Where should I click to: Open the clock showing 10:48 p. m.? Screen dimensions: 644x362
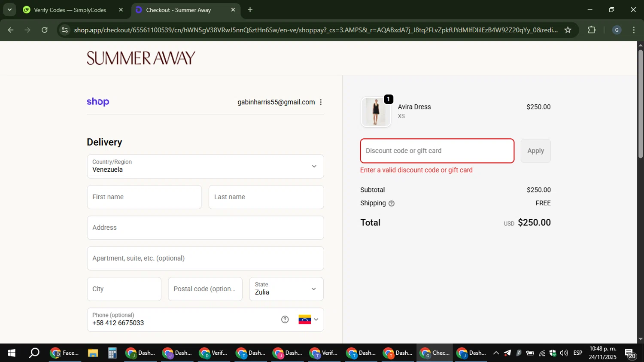(x=603, y=353)
